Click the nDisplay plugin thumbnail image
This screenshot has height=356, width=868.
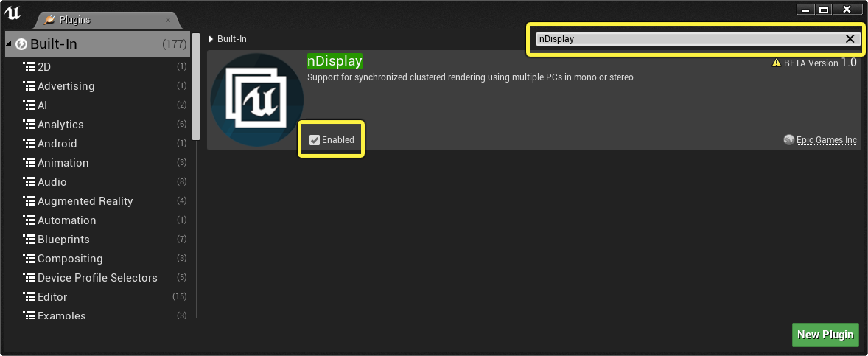(x=257, y=100)
